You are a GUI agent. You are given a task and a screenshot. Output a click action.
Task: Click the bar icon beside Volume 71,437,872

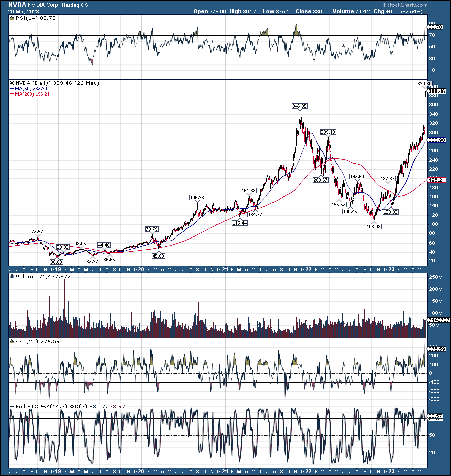12,276
